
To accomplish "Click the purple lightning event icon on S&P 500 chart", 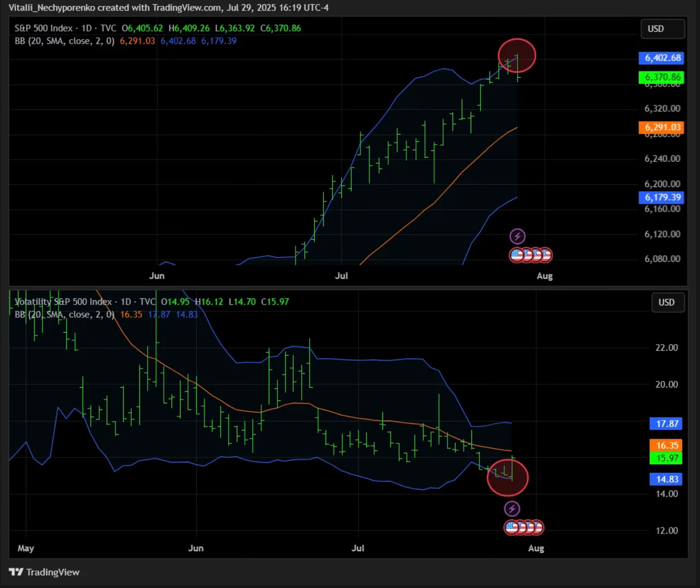I will pos(518,236).
